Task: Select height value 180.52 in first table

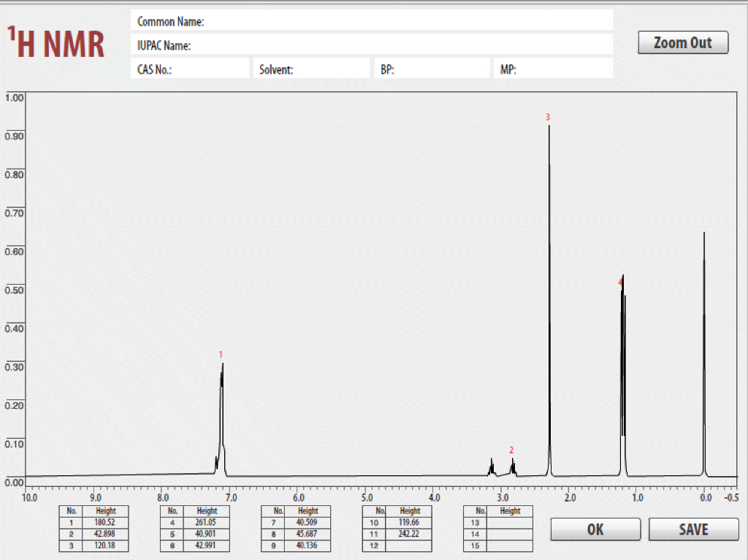Action: (x=107, y=523)
